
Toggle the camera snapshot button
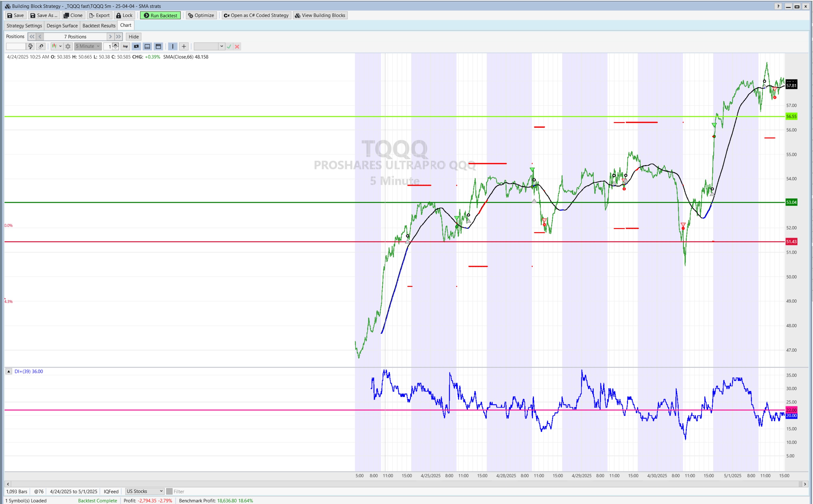[x=136, y=46]
